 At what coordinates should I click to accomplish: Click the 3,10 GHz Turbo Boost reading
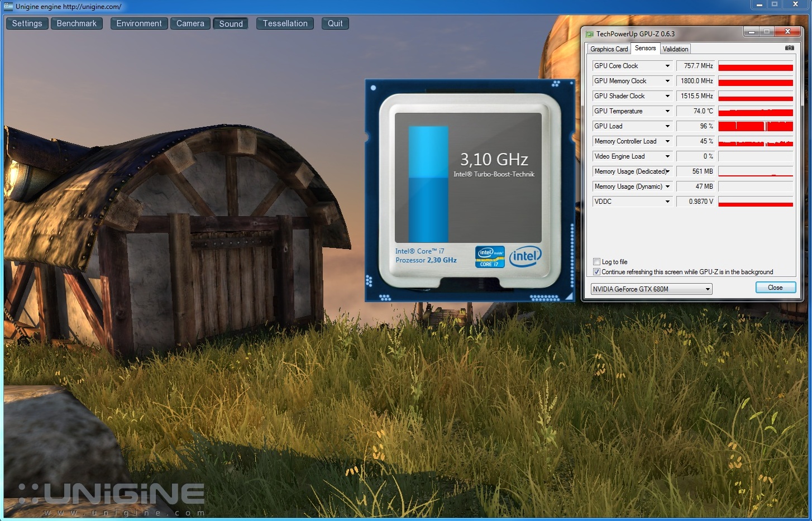coord(494,160)
